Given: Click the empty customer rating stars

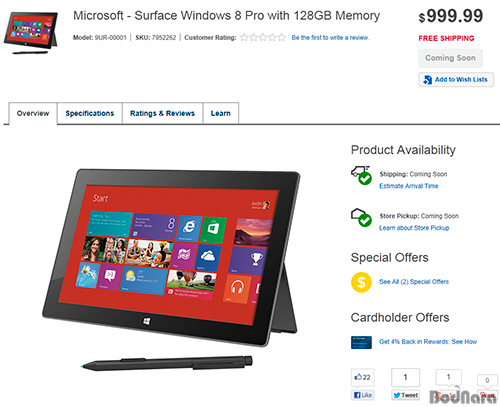Looking at the screenshot, I should pyautogui.click(x=263, y=37).
